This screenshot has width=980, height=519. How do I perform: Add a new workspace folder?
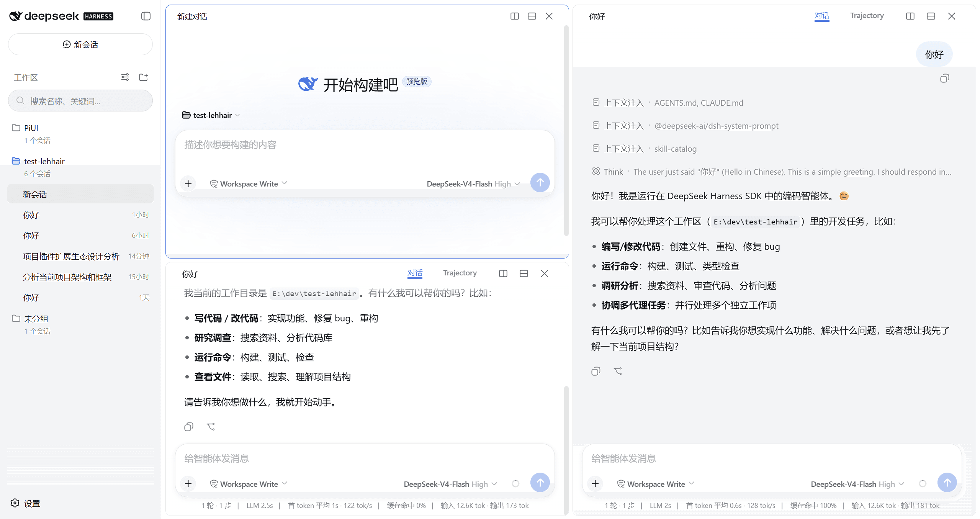pos(144,77)
